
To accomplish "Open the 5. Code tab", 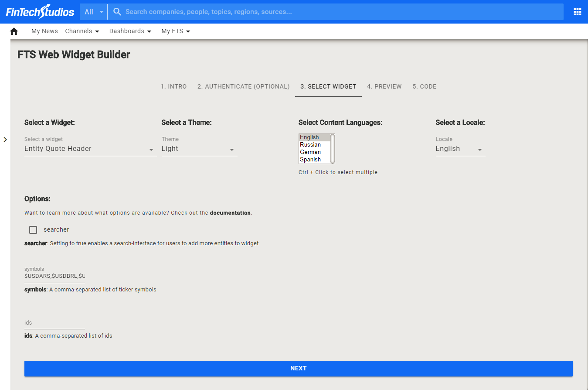I will (425, 86).
